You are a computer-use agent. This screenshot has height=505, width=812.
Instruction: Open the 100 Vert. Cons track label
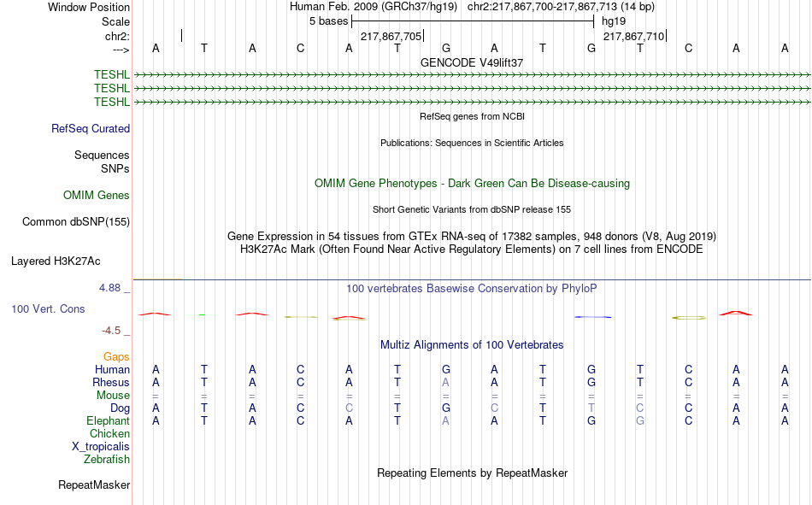[48, 308]
